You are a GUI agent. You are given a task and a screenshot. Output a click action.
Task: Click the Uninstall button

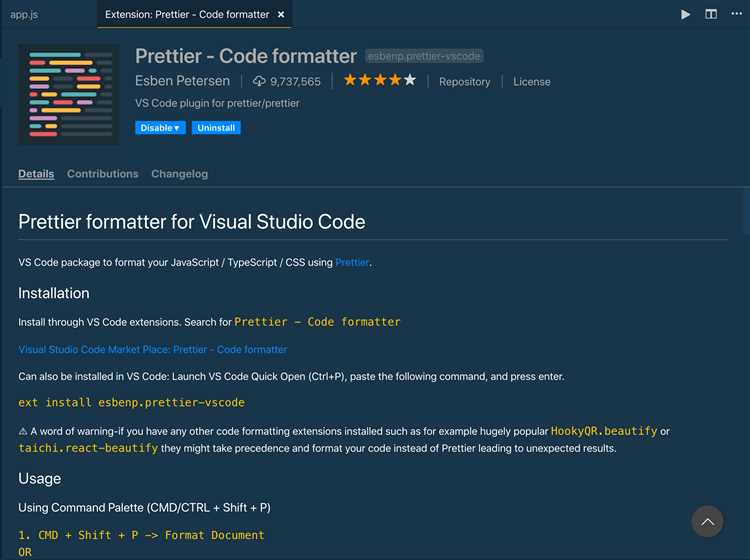tap(216, 128)
